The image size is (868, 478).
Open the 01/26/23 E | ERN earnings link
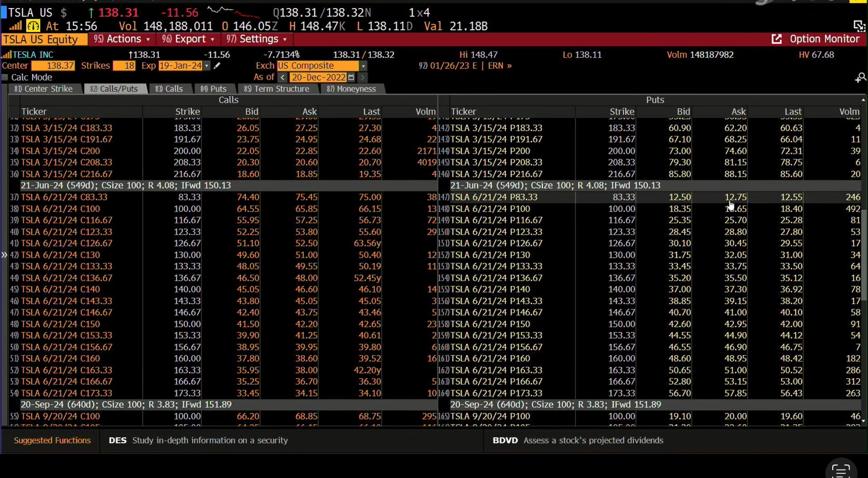(465, 66)
